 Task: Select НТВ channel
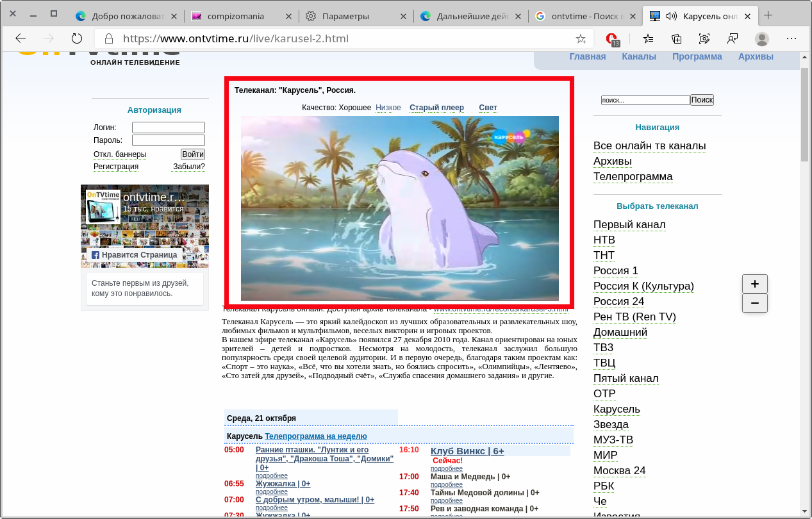click(604, 240)
